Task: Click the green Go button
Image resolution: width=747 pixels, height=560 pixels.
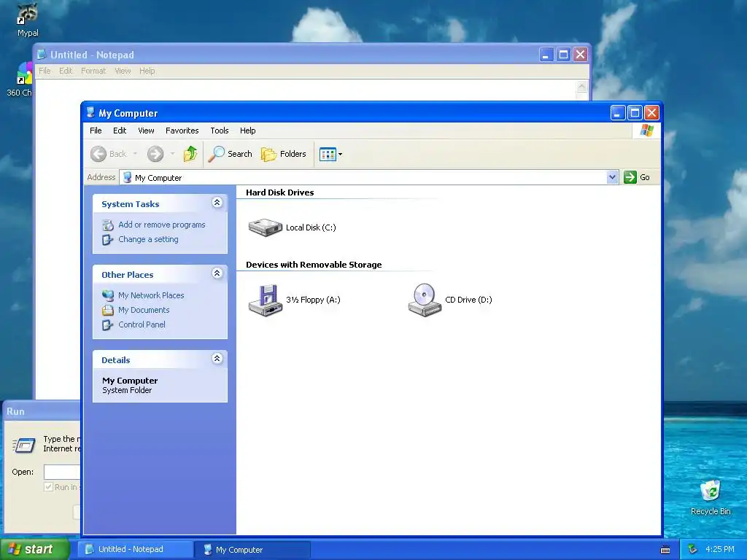Action: click(x=637, y=177)
